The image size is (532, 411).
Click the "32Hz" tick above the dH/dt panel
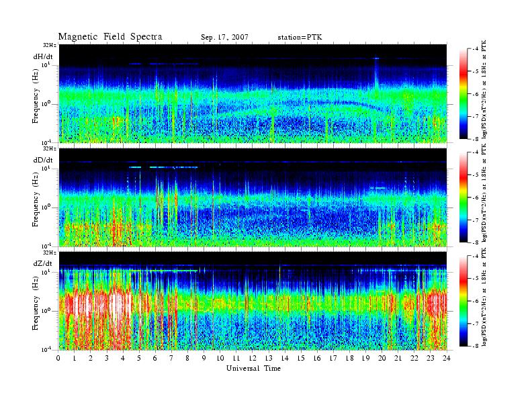[x=50, y=45]
